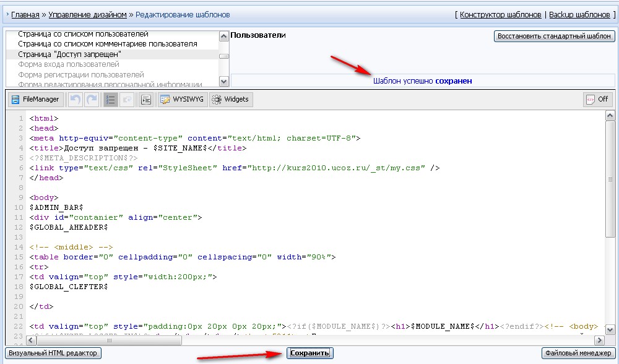The height and width of the screenshot is (364, 619).
Task: Open Backup шаблонов link
Action: coord(579,15)
